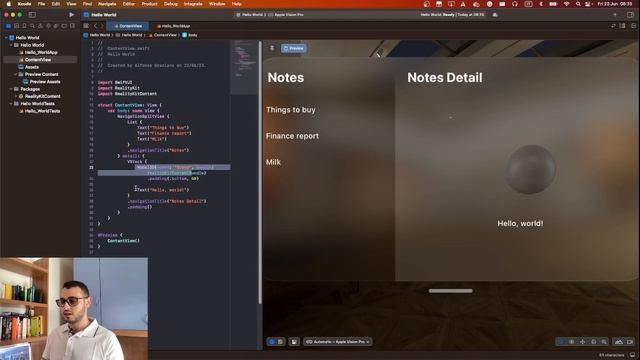This screenshot has width=640, height=360.
Task: Open the editor options lines icon
Action: tap(622, 26)
